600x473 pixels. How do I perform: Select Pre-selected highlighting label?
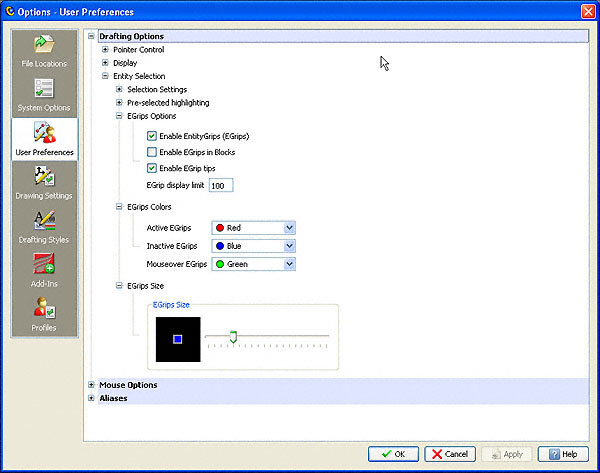coord(168,103)
